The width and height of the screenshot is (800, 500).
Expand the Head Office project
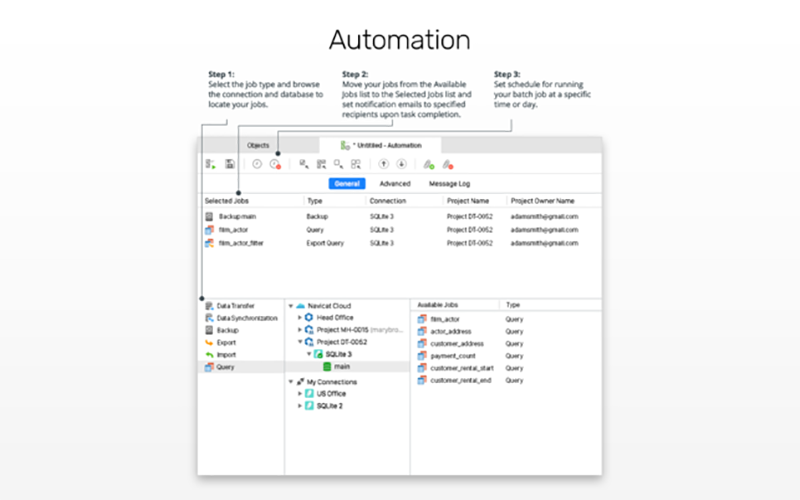click(x=299, y=317)
